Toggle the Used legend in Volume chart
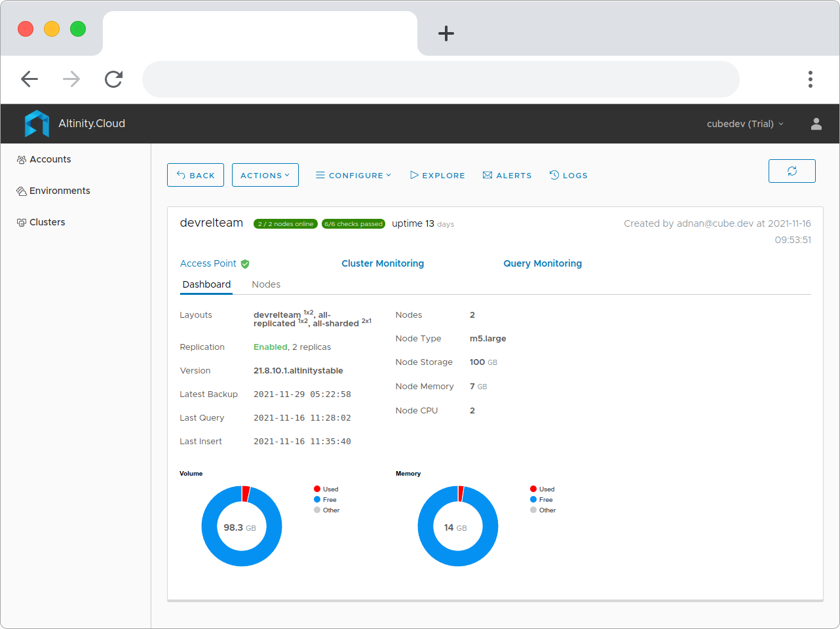Image resolution: width=840 pixels, height=629 pixels. pos(326,489)
